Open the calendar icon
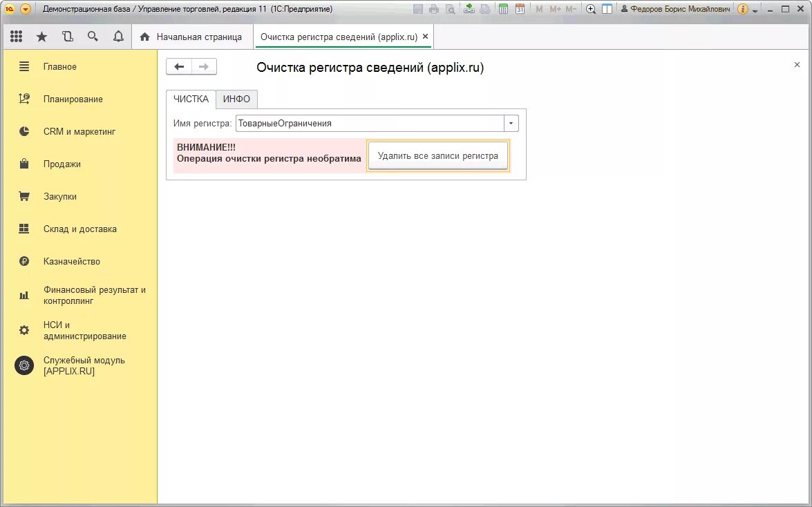 (x=520, y=9)
